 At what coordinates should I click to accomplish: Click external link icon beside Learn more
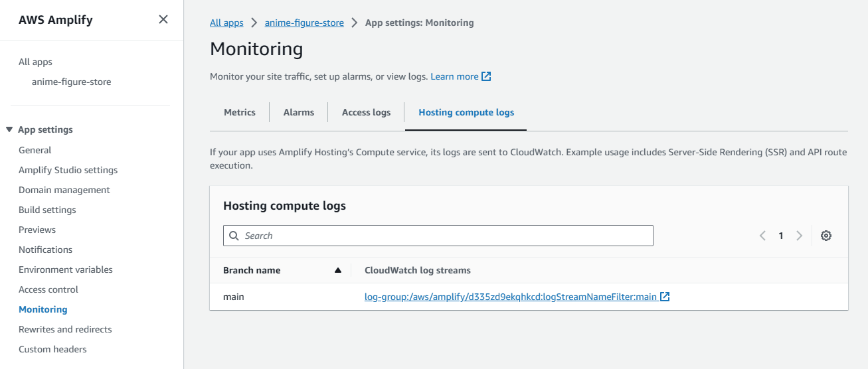(x=486, y=76)
